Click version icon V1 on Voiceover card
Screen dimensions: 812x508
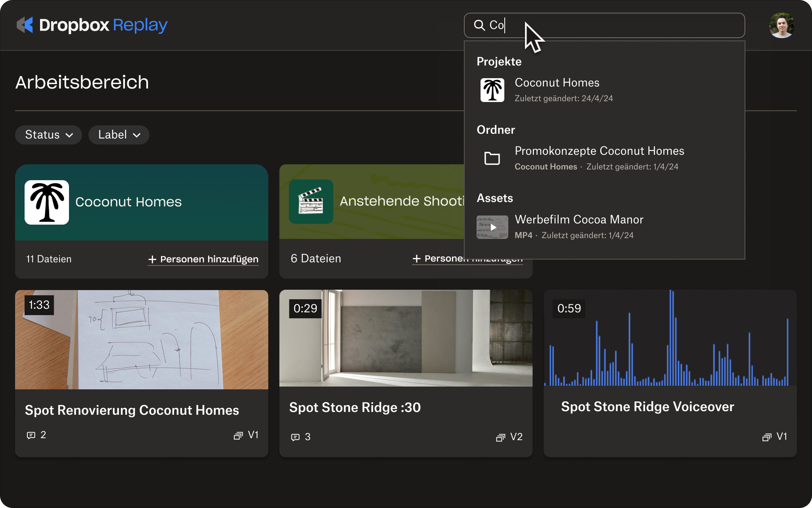pos(767,437)
